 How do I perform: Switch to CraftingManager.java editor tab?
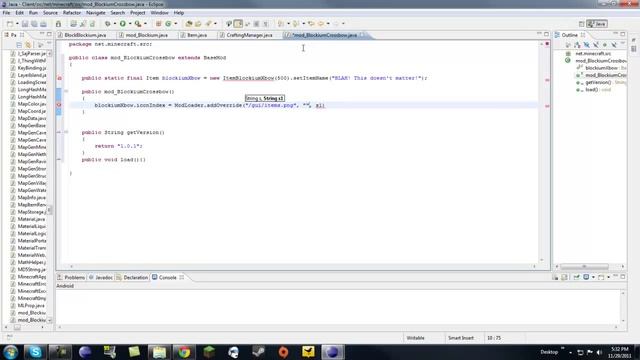249,35
